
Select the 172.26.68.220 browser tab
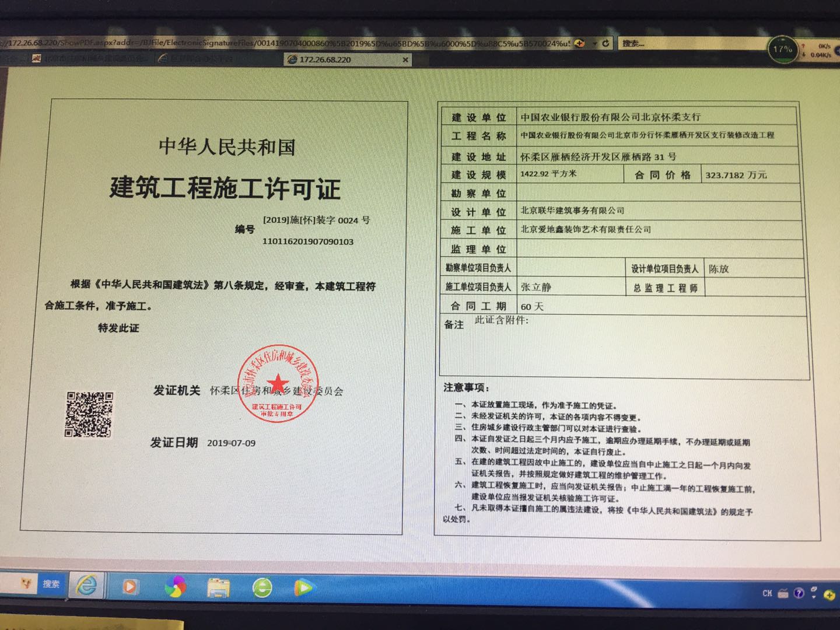(x=348, y=60)
